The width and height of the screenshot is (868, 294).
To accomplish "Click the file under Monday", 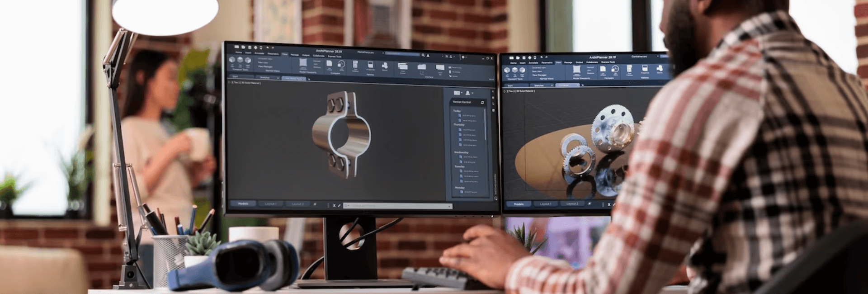I will click(469, 192).
